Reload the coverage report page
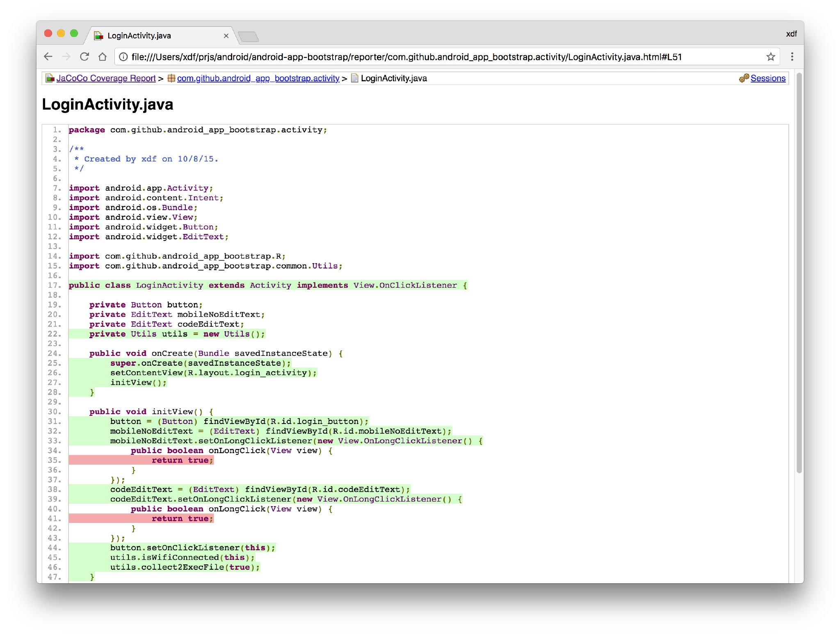840x635 pixels. click(x=84, y=57)
